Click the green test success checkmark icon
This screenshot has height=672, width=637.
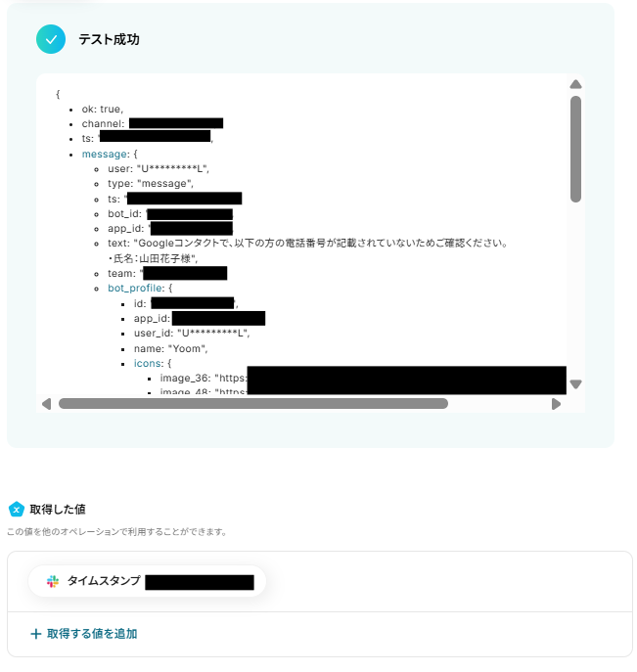[x=51, y=39]
